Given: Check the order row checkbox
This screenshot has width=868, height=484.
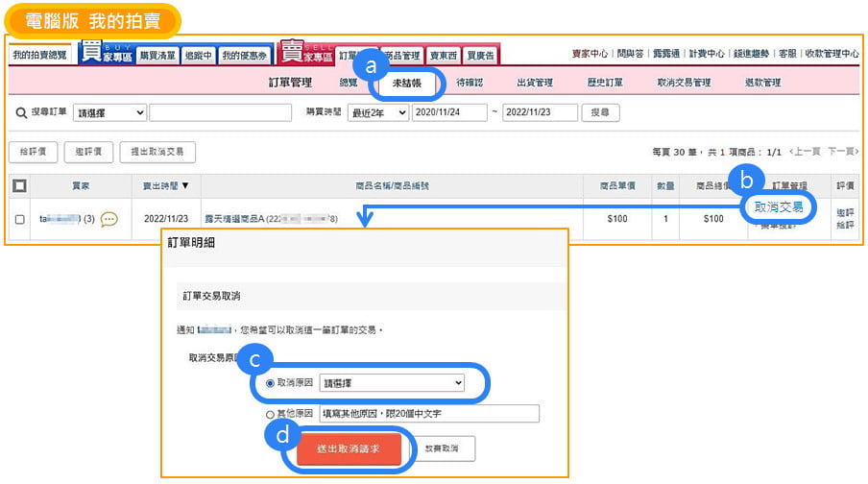Looking at the screenshot, I should tap(19, 219).
